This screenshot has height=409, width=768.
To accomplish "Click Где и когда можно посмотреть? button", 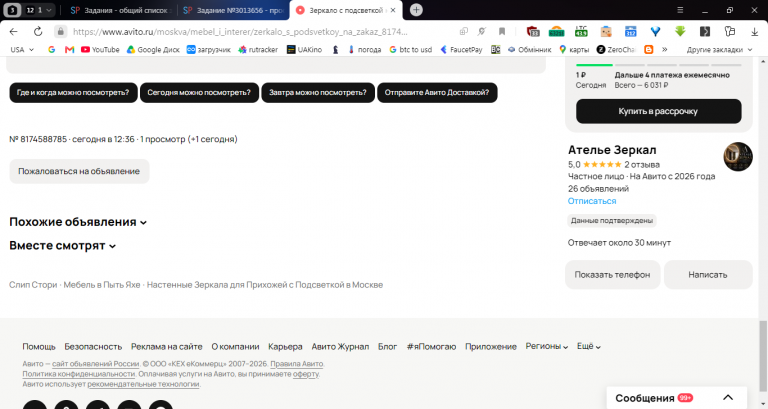I will click(x=73, y=92).
